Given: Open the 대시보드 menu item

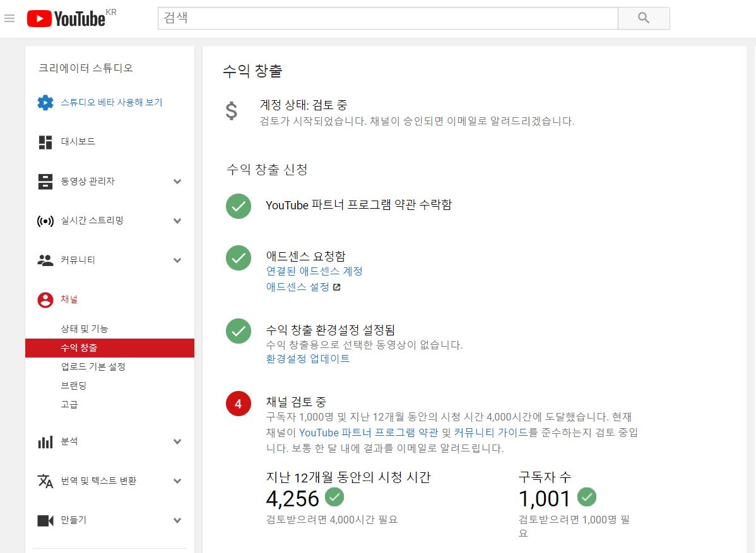Looking at the screenshot, I should [78, 142].
